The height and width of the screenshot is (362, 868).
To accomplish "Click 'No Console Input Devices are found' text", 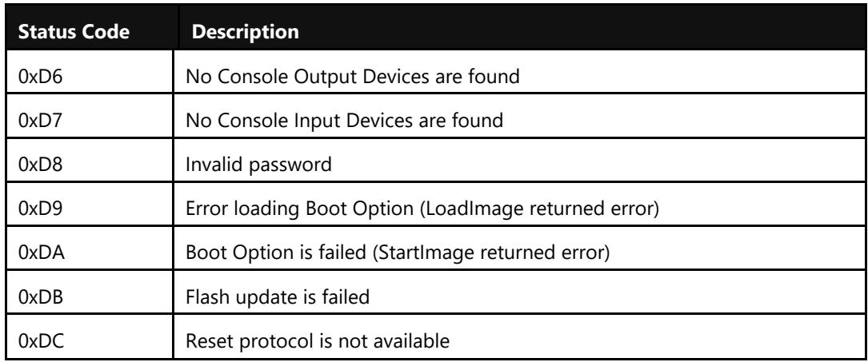I will click(x=344, y=120).
